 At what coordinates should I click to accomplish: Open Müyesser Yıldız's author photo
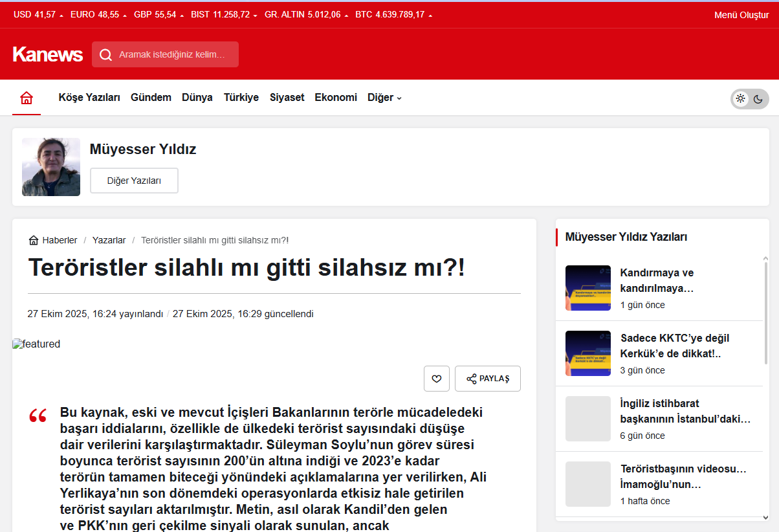pos(51,167)
